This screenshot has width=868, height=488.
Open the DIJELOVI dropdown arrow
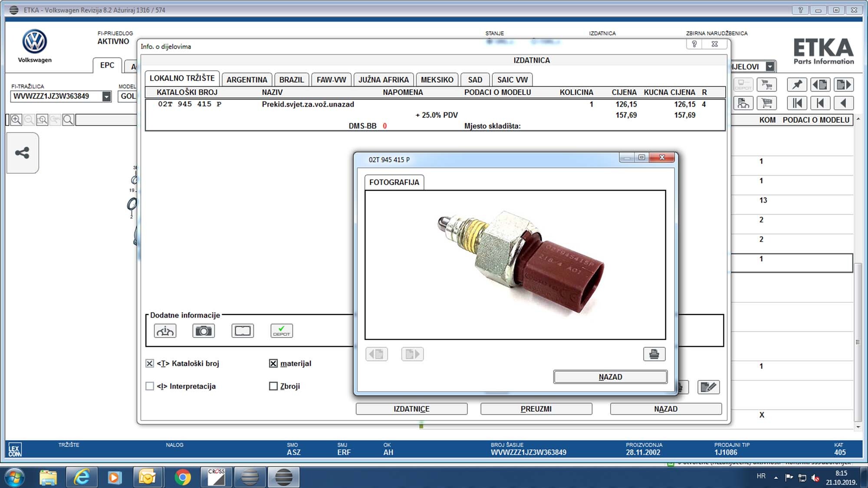coord(770,66)
